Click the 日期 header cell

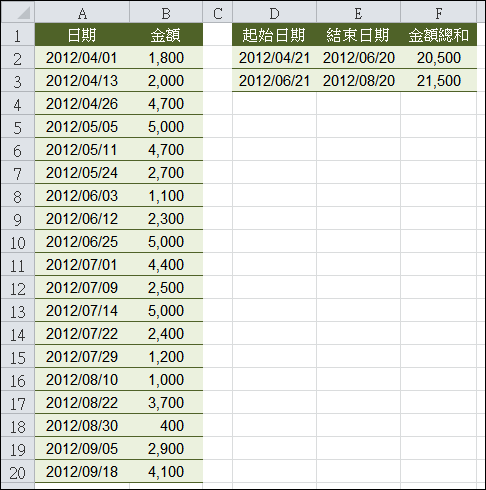coord(82,35)
